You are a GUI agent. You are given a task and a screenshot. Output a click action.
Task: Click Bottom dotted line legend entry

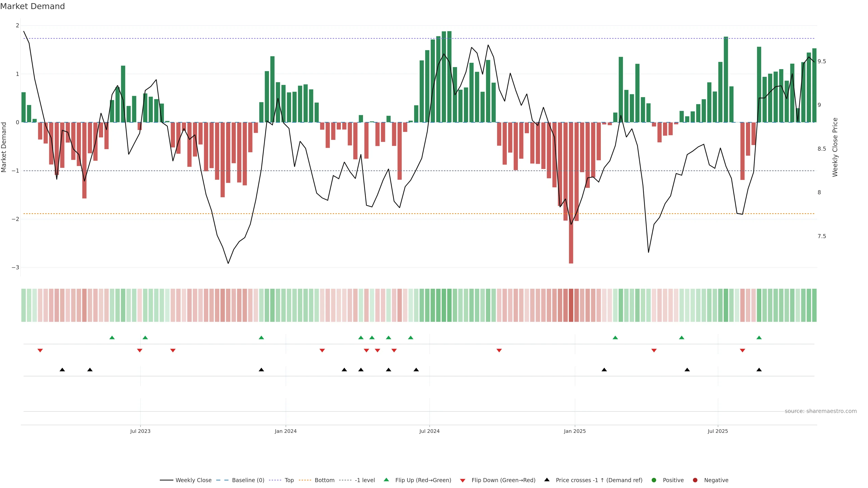tap(324, 480)
